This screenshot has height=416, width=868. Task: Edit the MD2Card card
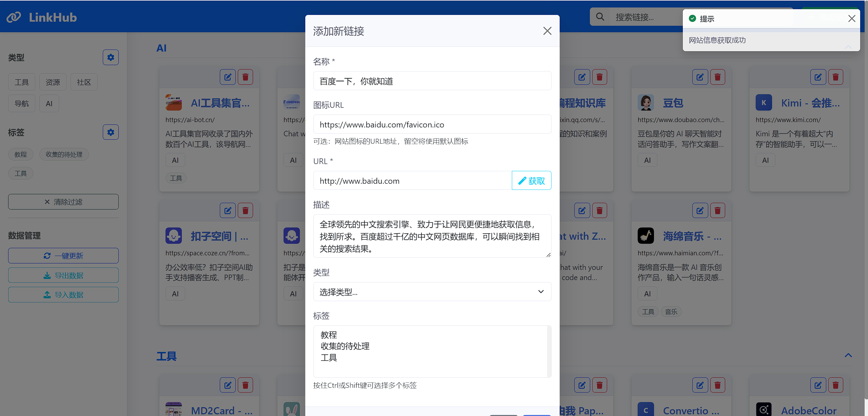228,385
